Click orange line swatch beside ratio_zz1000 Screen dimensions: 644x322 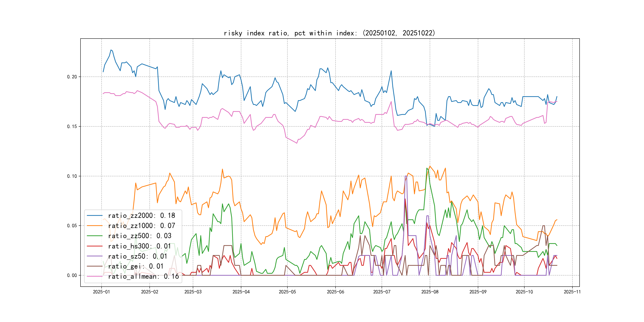95,226
